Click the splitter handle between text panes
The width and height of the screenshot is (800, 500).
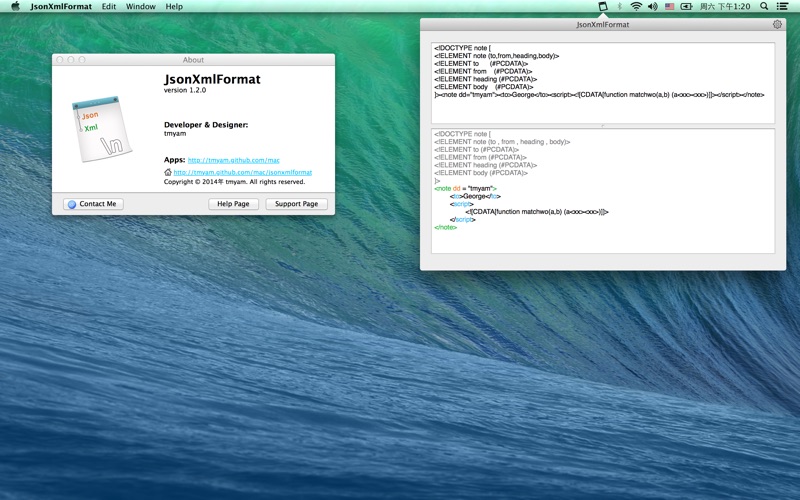[x=603, y=126]
